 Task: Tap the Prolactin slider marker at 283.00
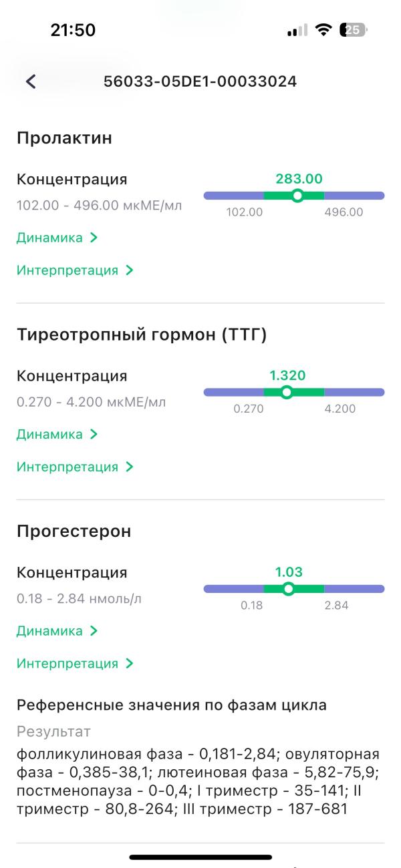tap(297, 196)
